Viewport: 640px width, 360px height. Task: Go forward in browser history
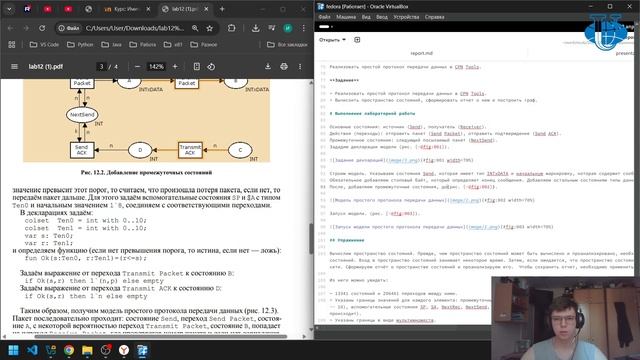[x=26, y=28]
